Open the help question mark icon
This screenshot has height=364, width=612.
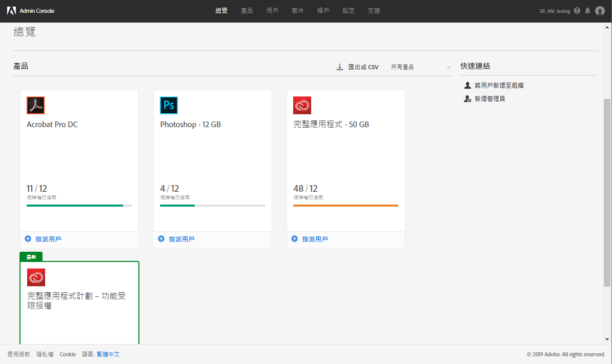click(x=577, y=10)
